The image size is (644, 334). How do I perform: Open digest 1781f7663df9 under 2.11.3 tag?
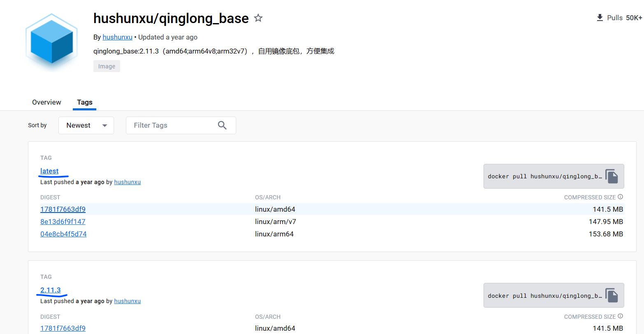click(63, 328)
